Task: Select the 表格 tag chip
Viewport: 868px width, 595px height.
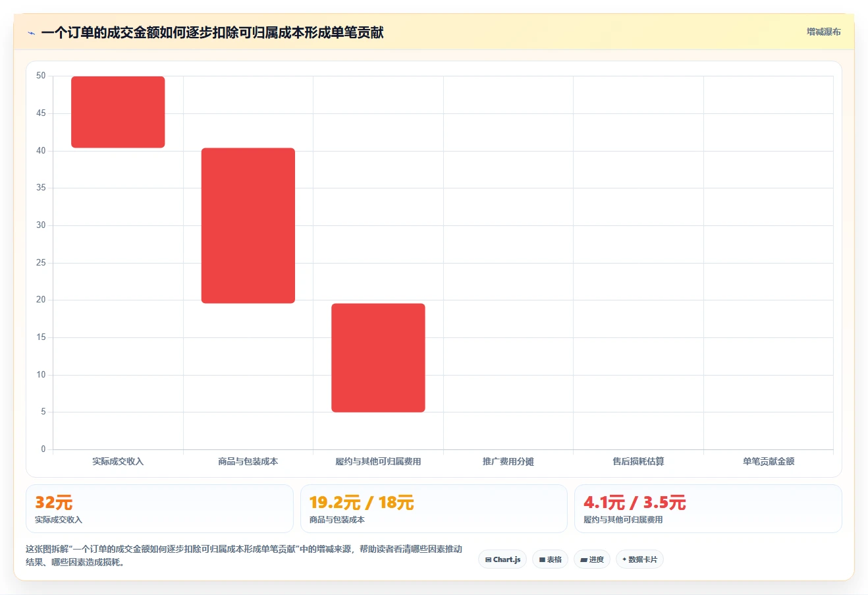Action: click(550, 559)
